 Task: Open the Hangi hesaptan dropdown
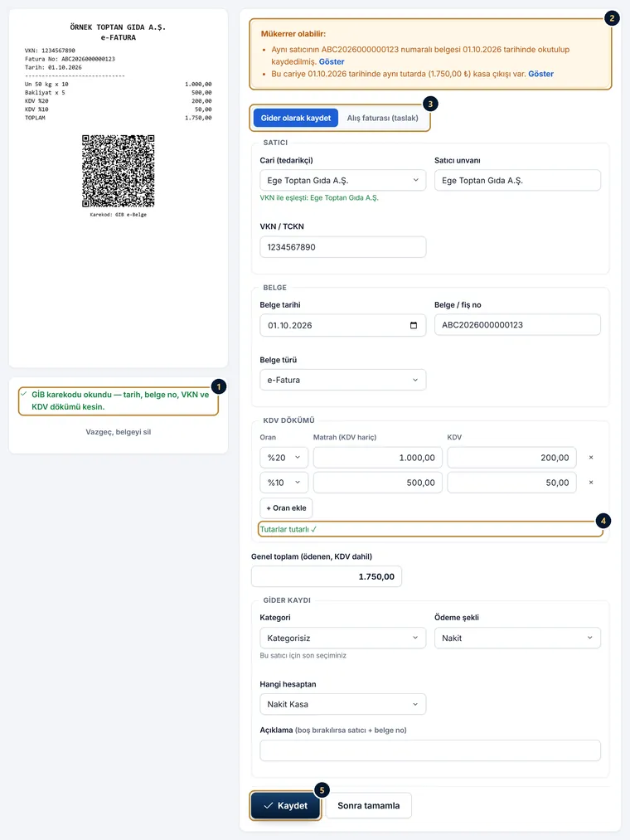(343, 704)
